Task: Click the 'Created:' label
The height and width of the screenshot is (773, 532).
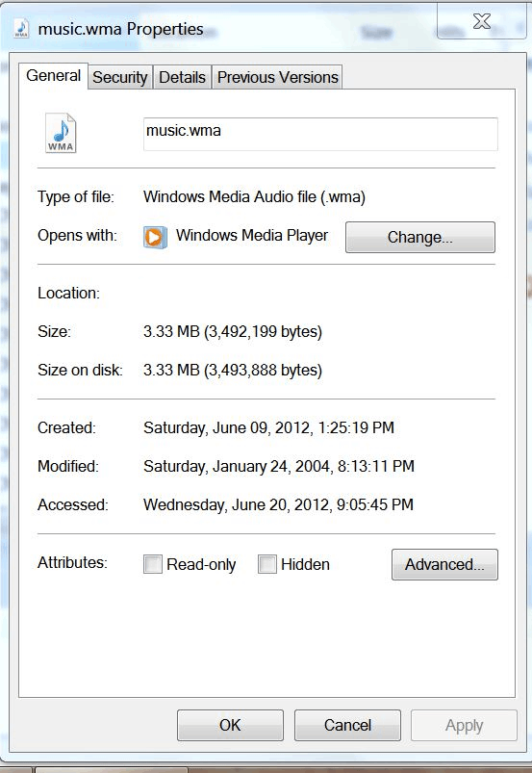Action: pyautogui.click(x=67, y=427)
